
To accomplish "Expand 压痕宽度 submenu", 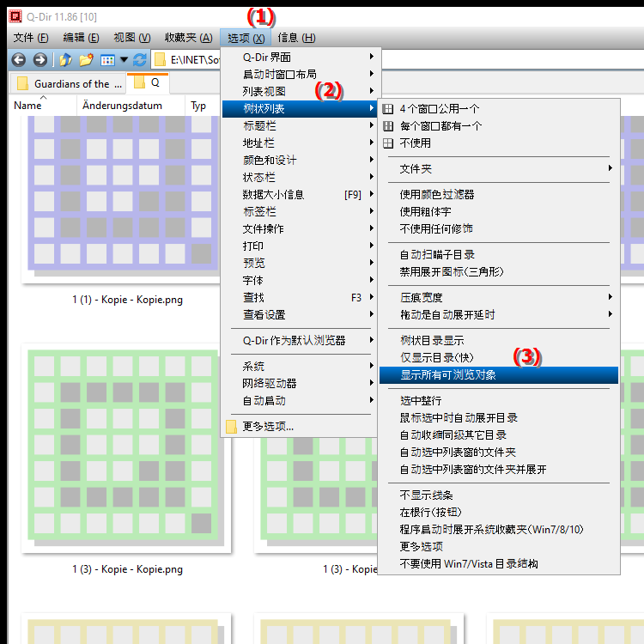I will [x=499, y=297].
